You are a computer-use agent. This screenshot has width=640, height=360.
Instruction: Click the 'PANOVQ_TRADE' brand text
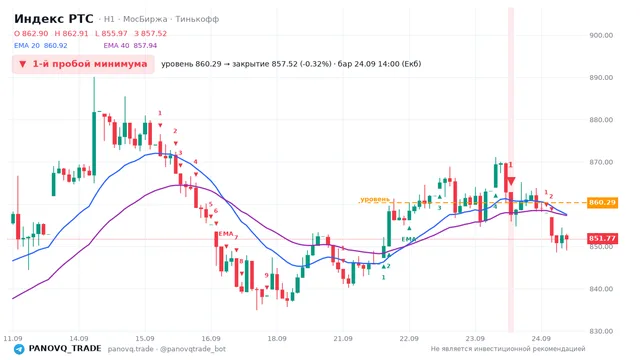pyautogui.click(x=65, y=349)
